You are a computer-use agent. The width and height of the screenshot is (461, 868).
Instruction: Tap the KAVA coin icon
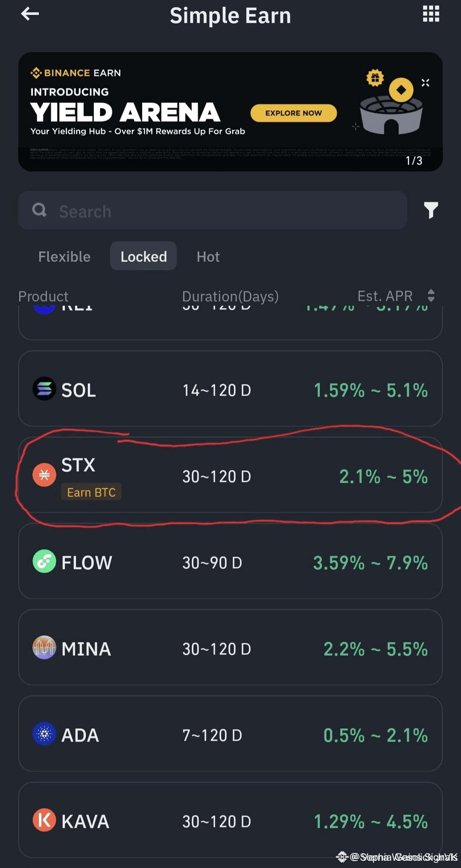pyautogui.click(x=44, y=820)
